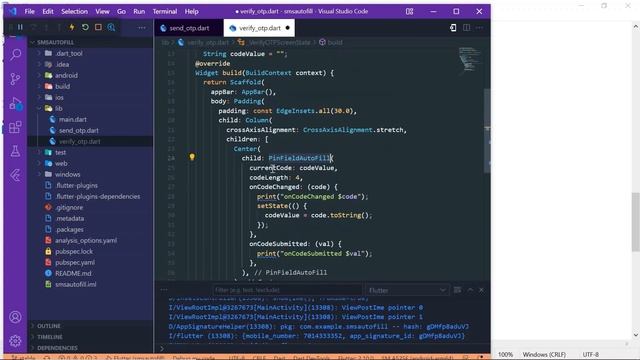Open the Help menu
Screen dimensions: 640x360
point(191,11)
